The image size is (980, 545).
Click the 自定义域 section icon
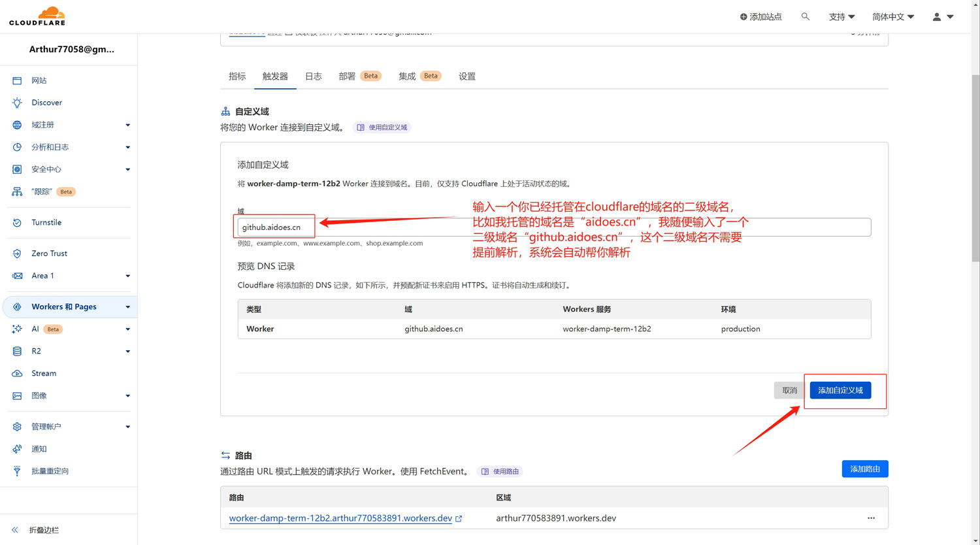click(x=225, y=112)
